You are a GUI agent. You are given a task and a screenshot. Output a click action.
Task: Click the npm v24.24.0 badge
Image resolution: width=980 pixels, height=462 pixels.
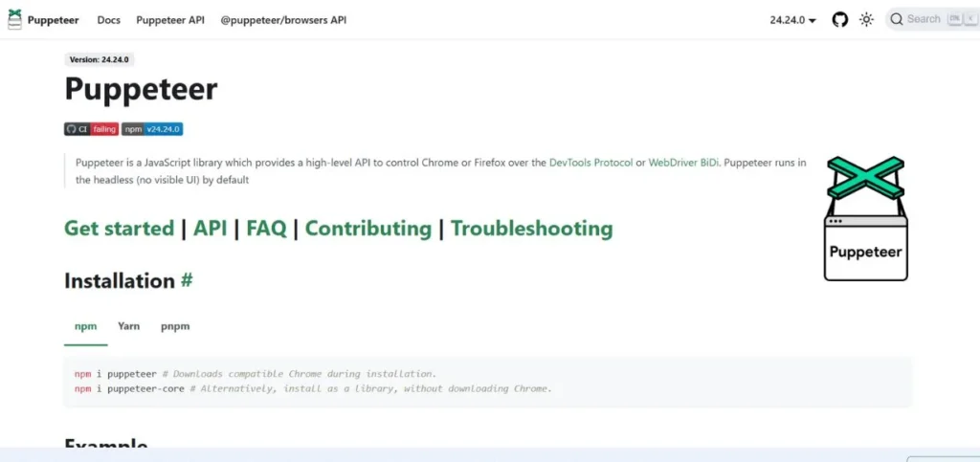click(152, 129)
